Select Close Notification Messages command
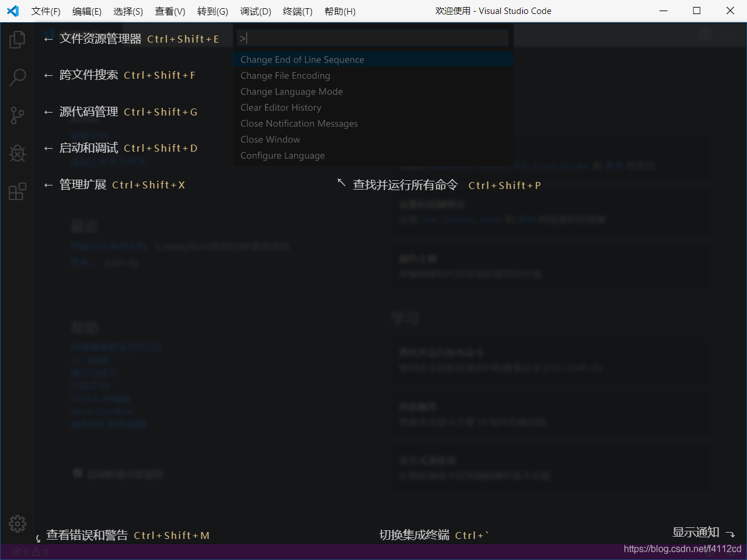Image resolution: width=747 pixels, height=560 pixels. click(x=373, y=124)
